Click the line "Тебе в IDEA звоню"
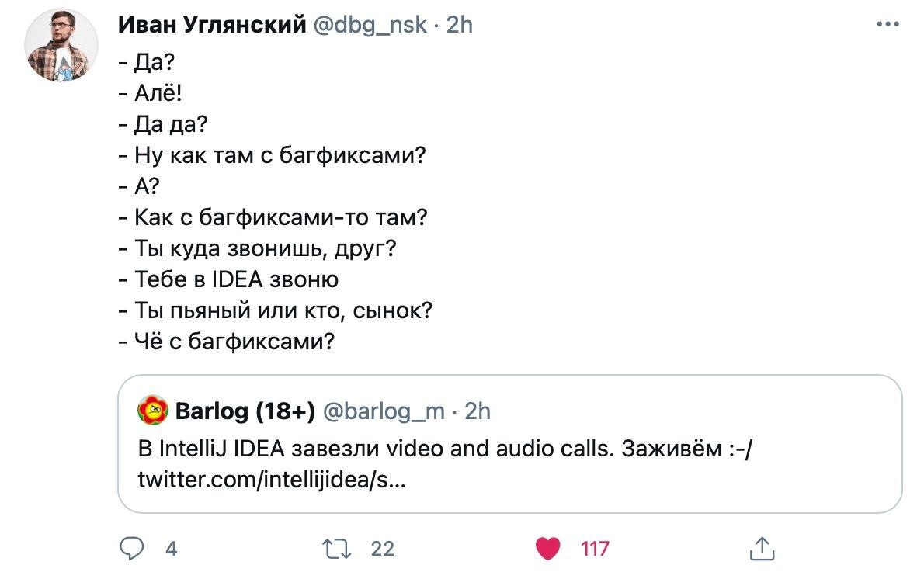The image size is (924, 579). click(230, 279)
